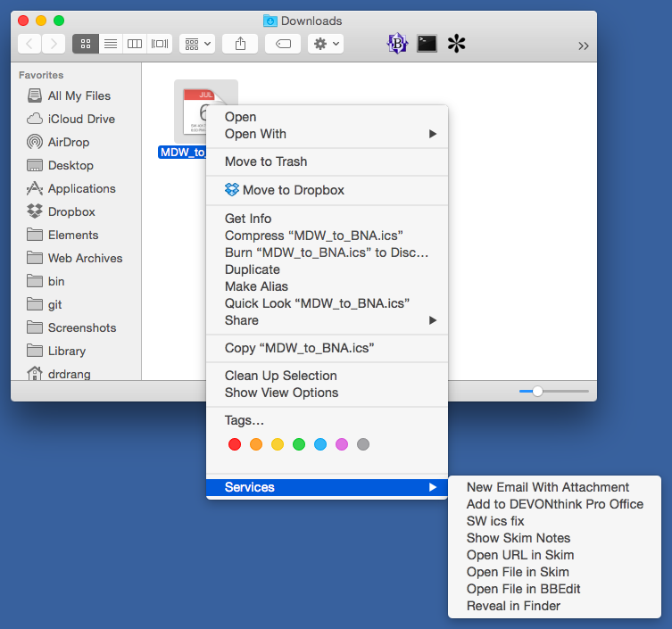
Task: Choose Move to Trash from context menu
Action: [x=266, y=161]
